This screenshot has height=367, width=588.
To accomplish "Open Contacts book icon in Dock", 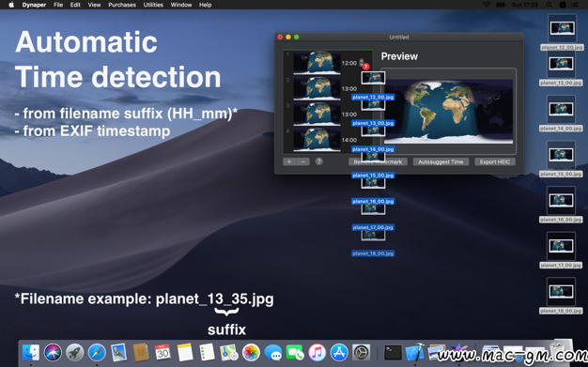I will (141, 352).
